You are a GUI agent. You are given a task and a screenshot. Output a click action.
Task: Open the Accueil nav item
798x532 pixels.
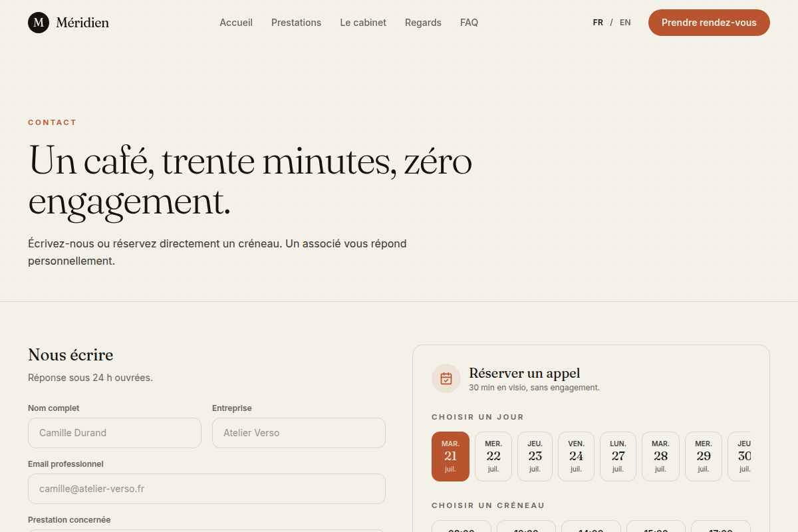click(x=236, y=23)
